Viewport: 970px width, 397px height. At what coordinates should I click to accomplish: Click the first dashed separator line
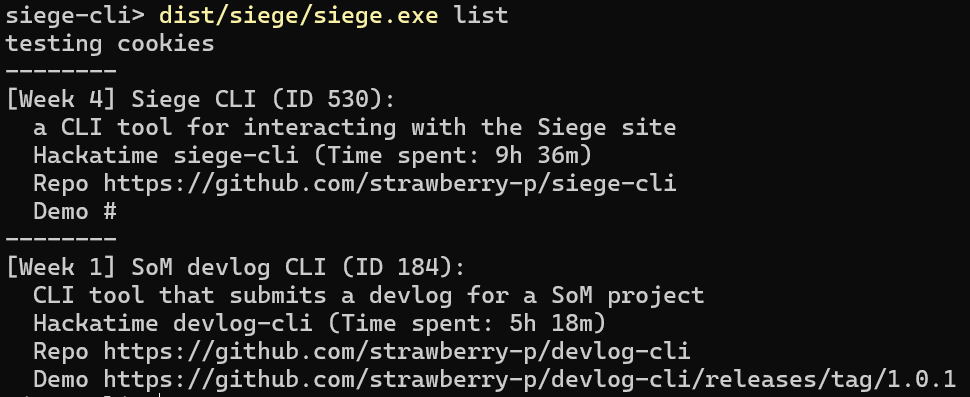coord(61,71)
